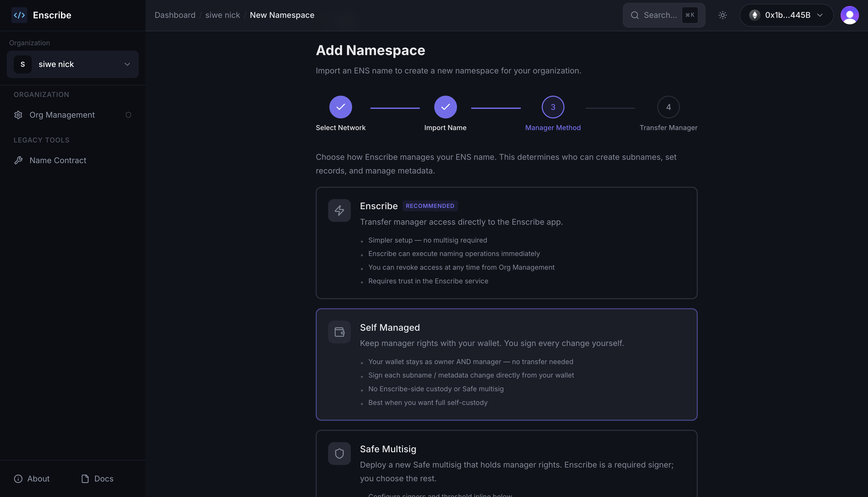Click the shield icon on Safe Multisig card

[339, 453]
